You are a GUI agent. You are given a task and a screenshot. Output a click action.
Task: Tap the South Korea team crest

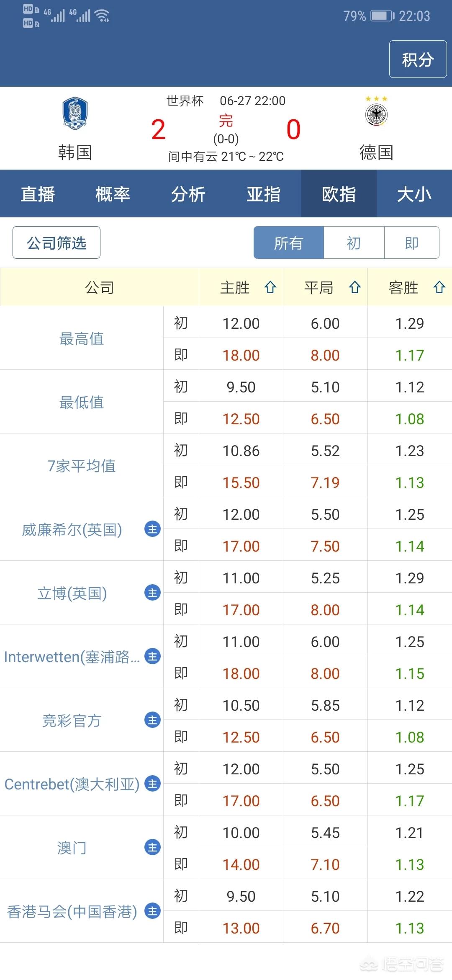75,113
